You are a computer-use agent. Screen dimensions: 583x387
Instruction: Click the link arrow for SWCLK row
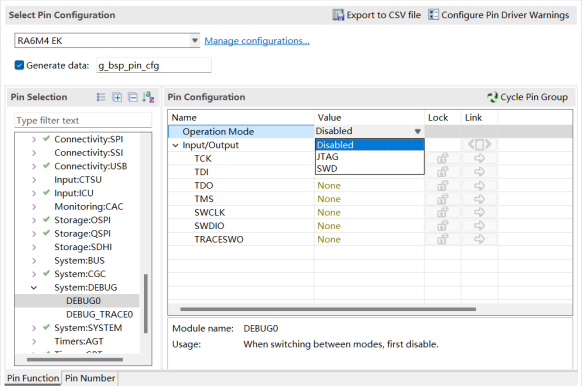(x=479, y=212)
